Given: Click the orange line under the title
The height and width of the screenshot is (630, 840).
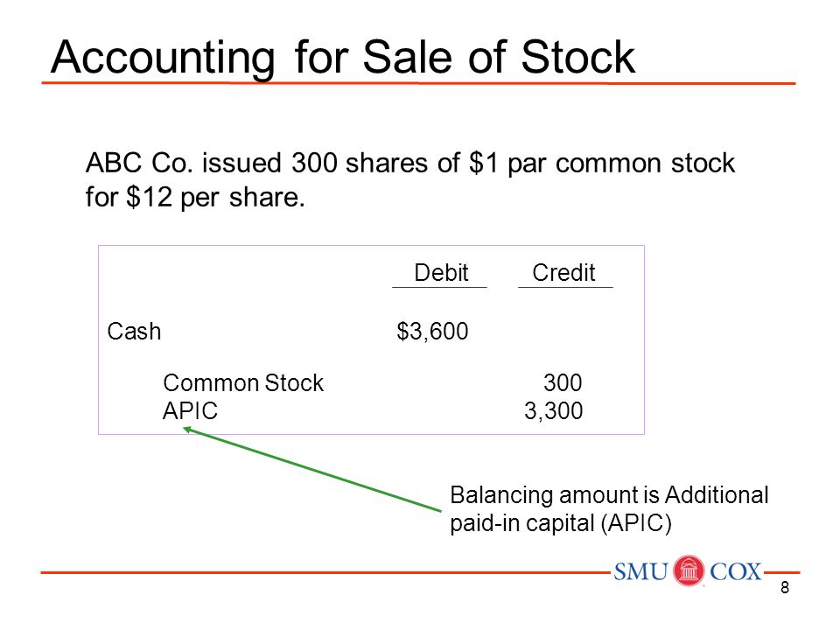Looking at the screenshot, I should [418, 83].
